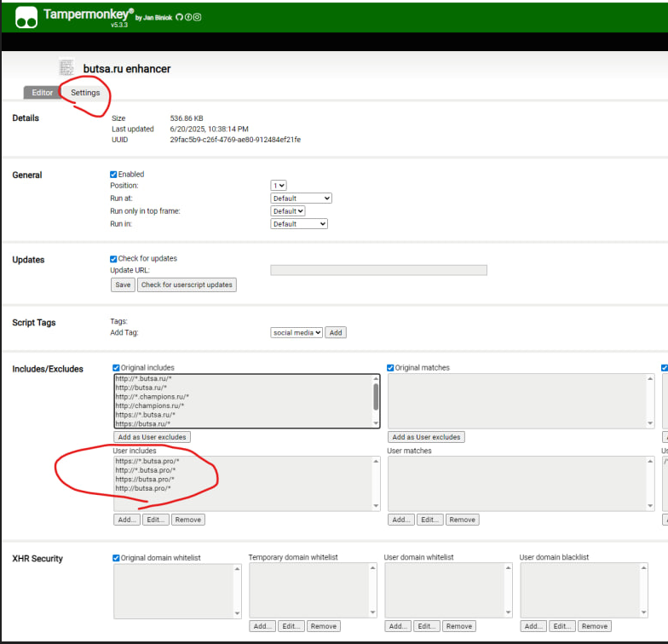Screen dimensions: 668x644
Task: Click Edit... under Temporary domain whitelist
Action: [291, 626]
